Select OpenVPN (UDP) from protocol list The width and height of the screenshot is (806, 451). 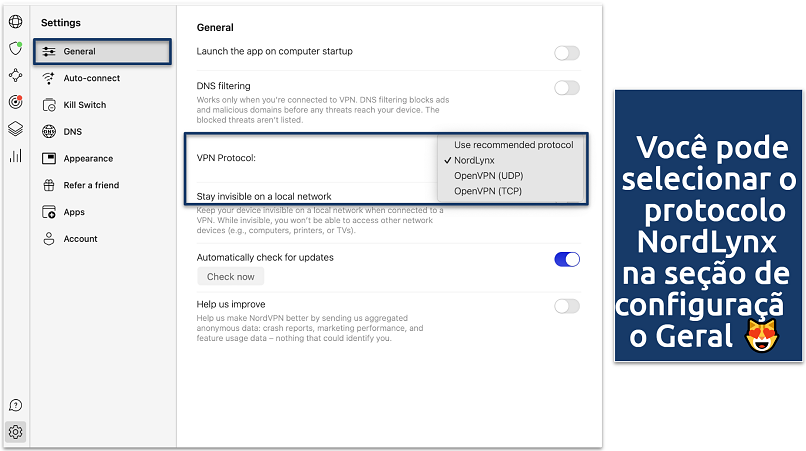[x=491, y=175]
